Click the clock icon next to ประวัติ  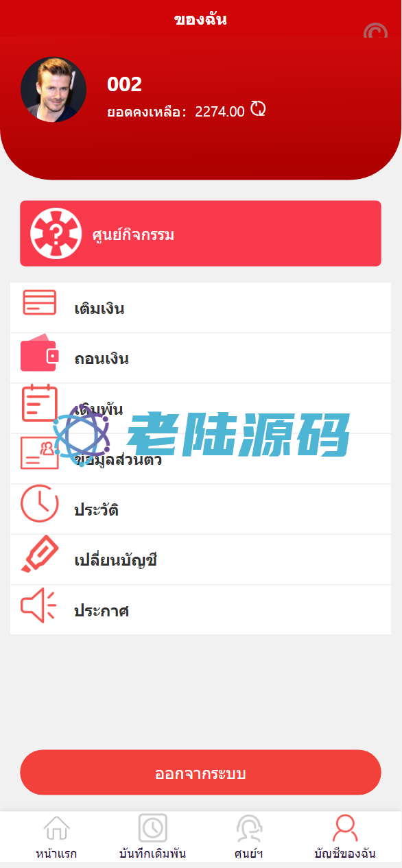(x=39, y=503)
